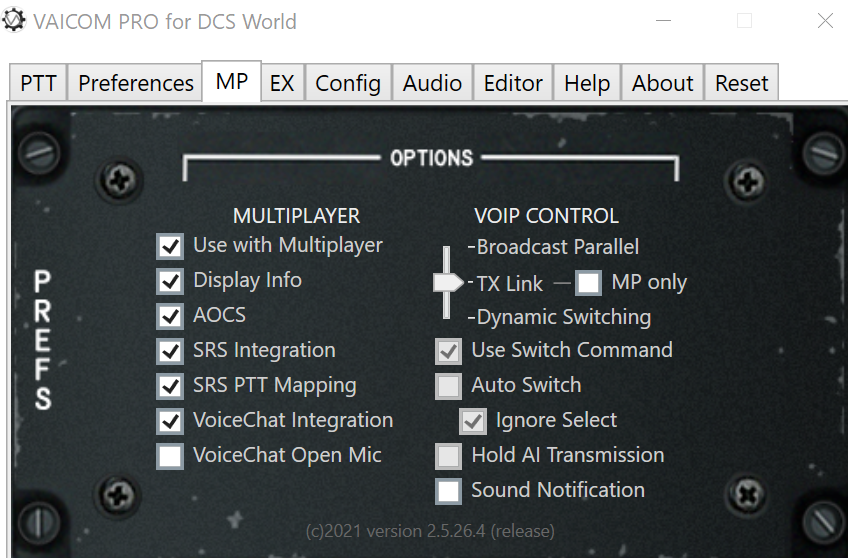This screenshot has width=848, height=558.
Task: Check the MP only box
Action: click(588, 282)
